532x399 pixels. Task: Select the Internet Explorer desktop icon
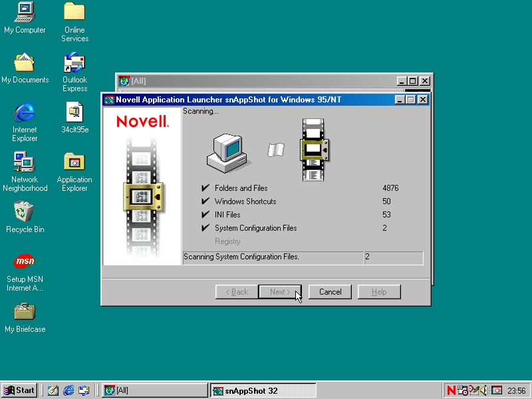point(25,122)
